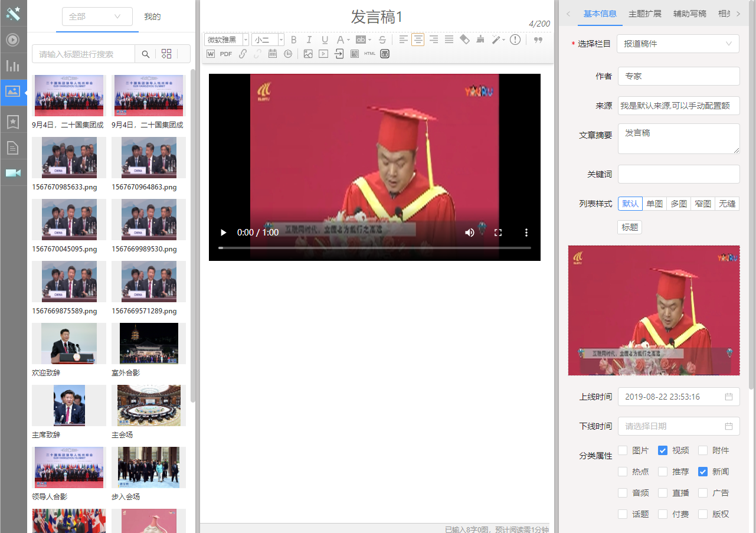Insert an image via toolbar picture icon

(308, 54)
